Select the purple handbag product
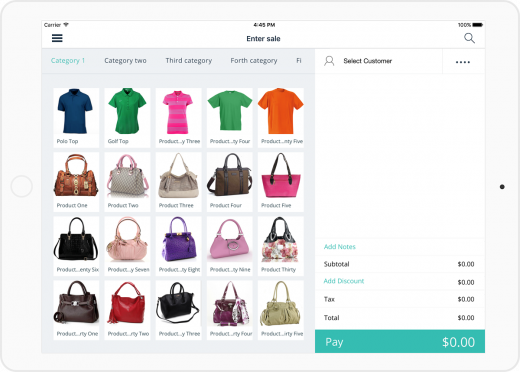Screen dimensions: 520x372 pos(178,246)
